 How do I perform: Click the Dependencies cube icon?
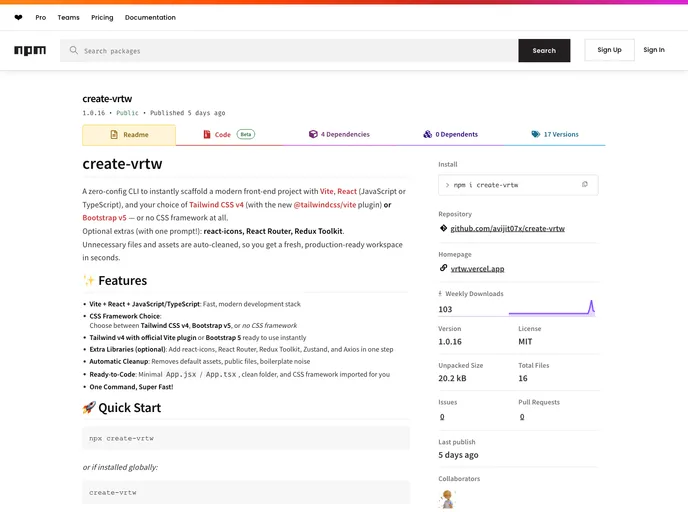pos(313,134)
